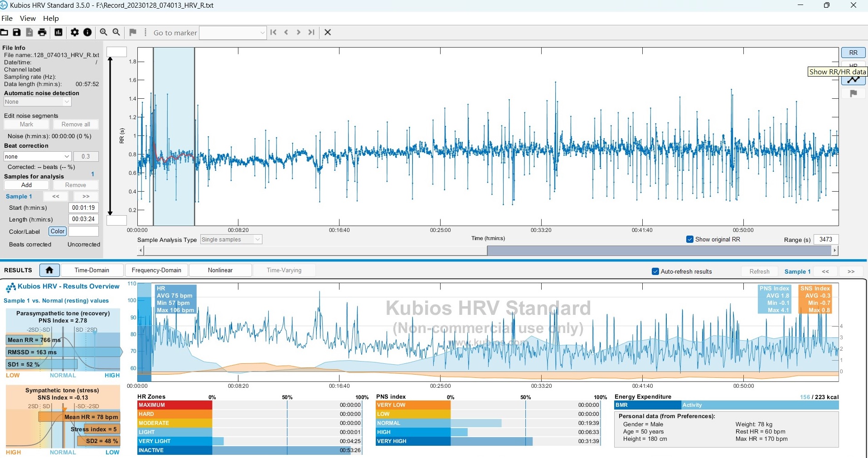Open Sample Analysis Type dropdown
The width and height of the screenshot is (868, 458).
pyautogui.click(x=231, y=239)
